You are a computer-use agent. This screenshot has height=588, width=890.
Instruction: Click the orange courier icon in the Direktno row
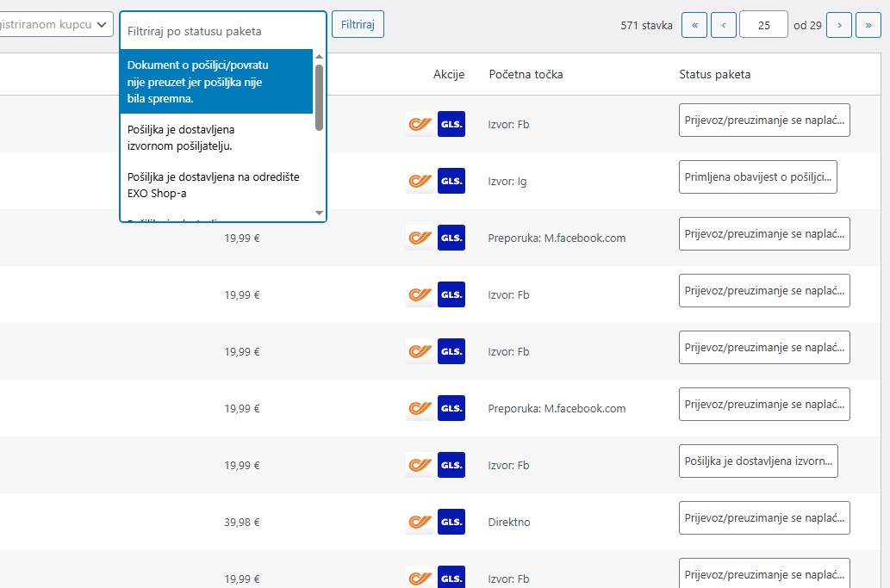(420, 522)
